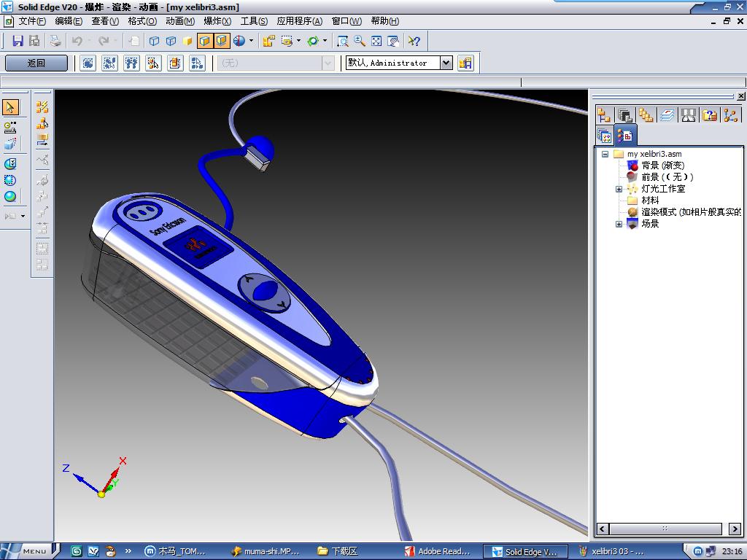Switch to the layers tab in EdgeBar

pyautogui.click(x=667, y=114)
